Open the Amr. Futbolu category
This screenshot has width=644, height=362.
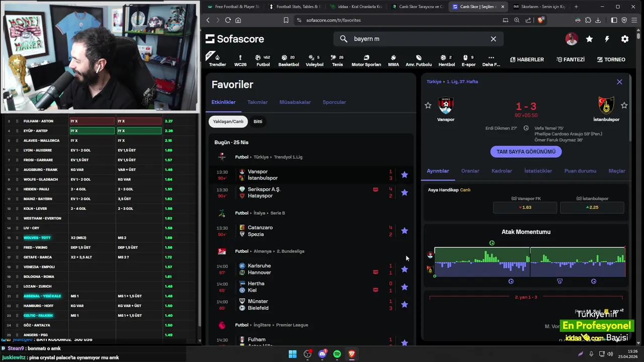[x=419, y=60]
